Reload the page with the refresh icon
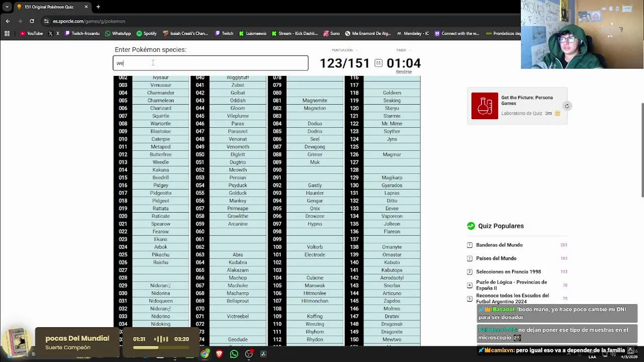Viewport: 644px width, 362px height. (32, 21)
